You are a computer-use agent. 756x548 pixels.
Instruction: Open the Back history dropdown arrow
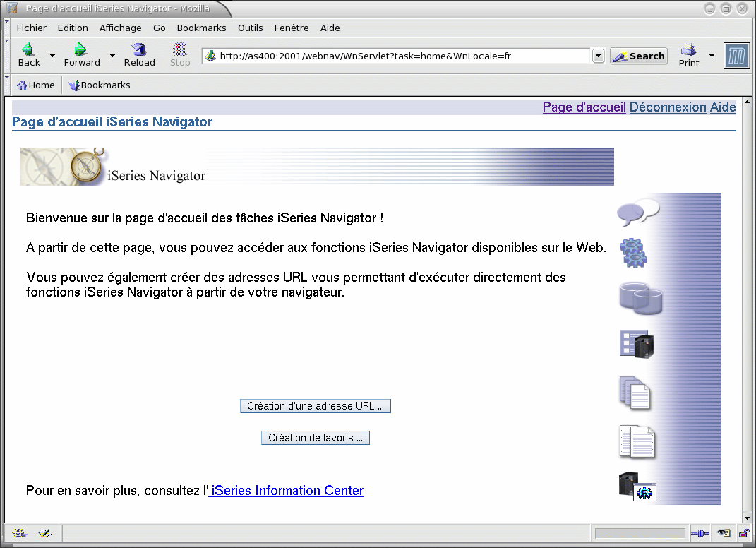point(52,56)
